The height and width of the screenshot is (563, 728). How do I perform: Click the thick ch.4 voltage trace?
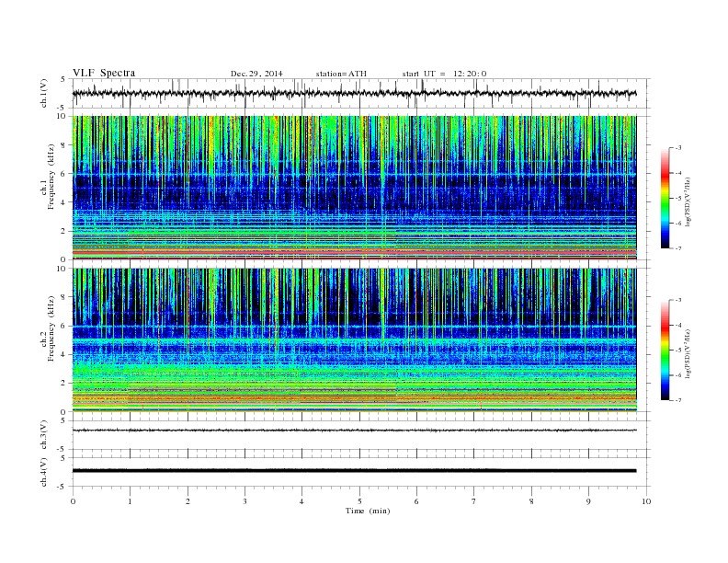[354, 471]
